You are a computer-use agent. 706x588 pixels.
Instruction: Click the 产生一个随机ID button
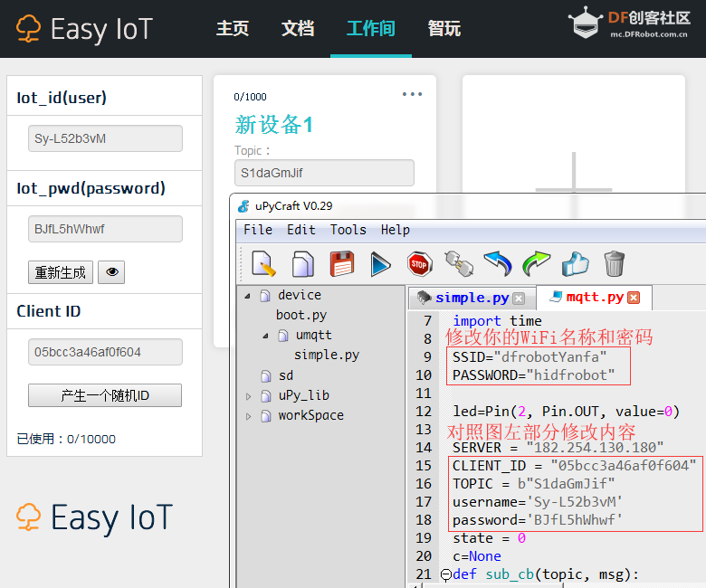105,395
